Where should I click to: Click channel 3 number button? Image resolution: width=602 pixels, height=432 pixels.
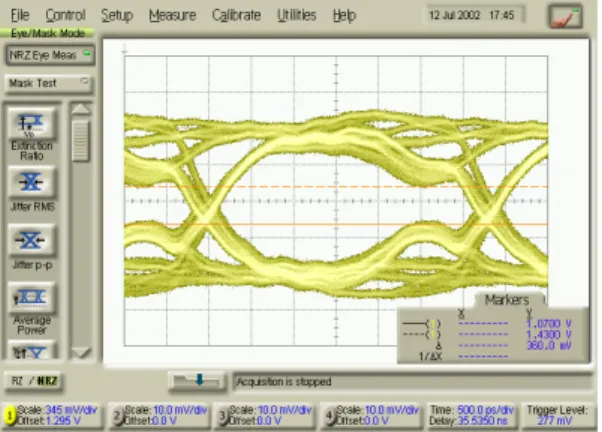click(x=222, y=415)
